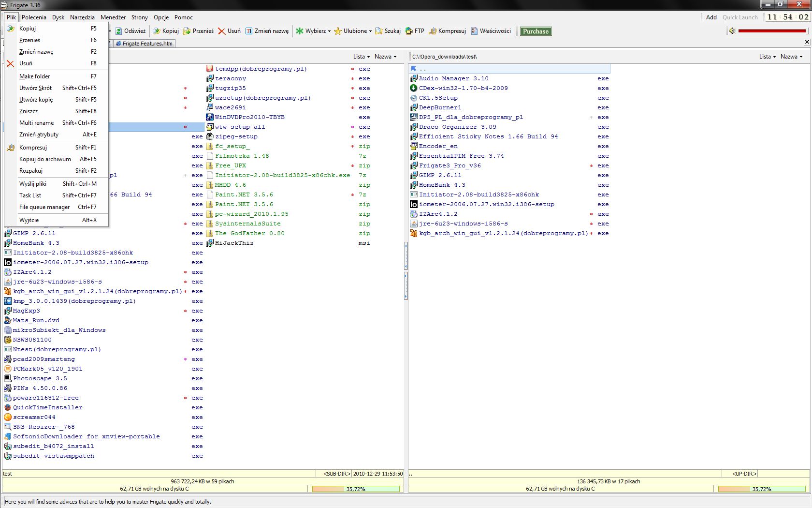Viewport: 812px width, 508px height.
Task: Click the Kopiuj icon in Plik menu
Action: click(x=11, y=29)
